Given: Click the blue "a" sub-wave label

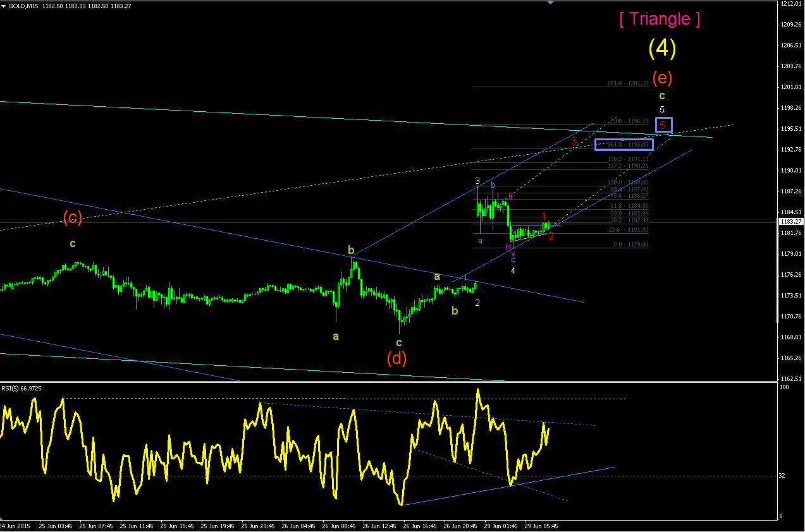Looking at the screenshot, I should [480, 241].
